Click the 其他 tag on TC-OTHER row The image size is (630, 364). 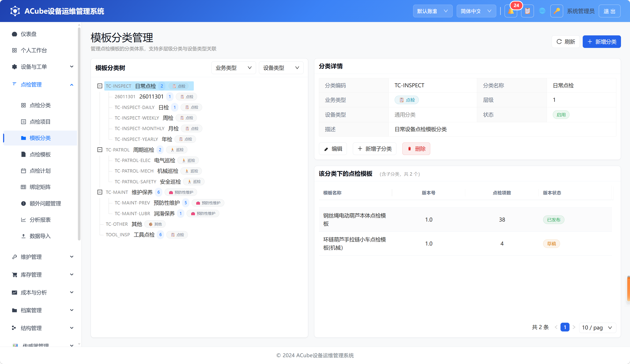[155, 224]
